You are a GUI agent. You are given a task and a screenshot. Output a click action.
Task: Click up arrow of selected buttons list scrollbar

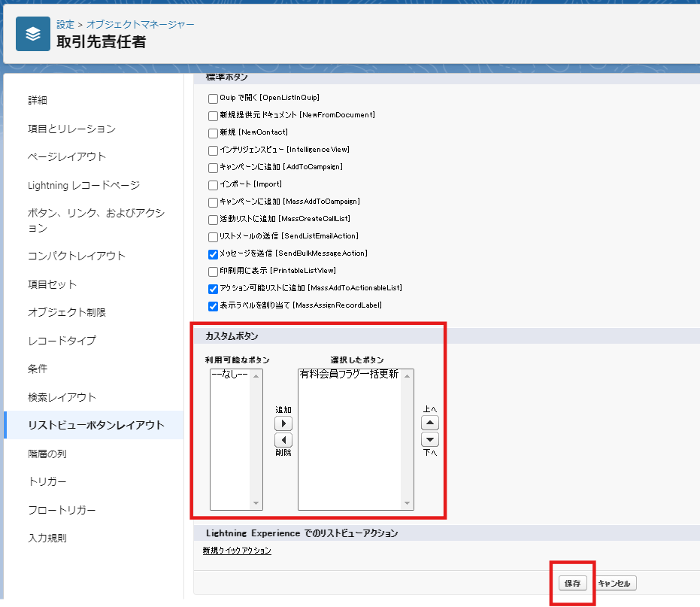408,376
